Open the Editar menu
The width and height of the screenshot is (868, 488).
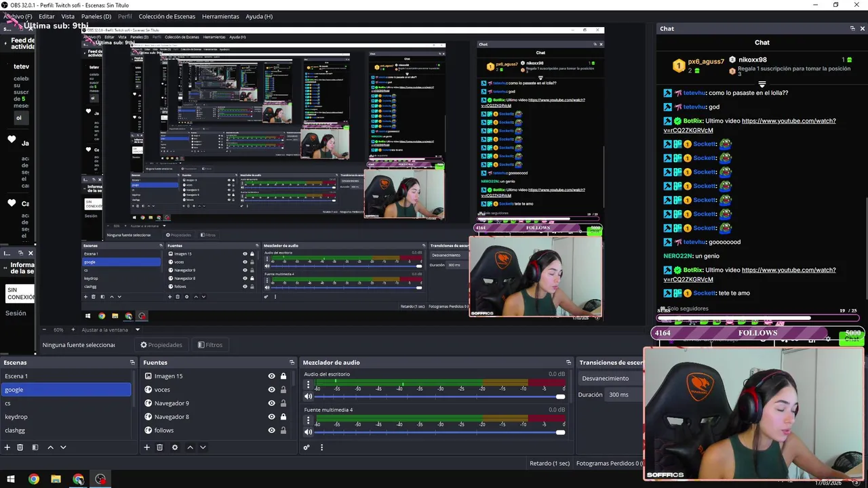click(x=47, y=16)
